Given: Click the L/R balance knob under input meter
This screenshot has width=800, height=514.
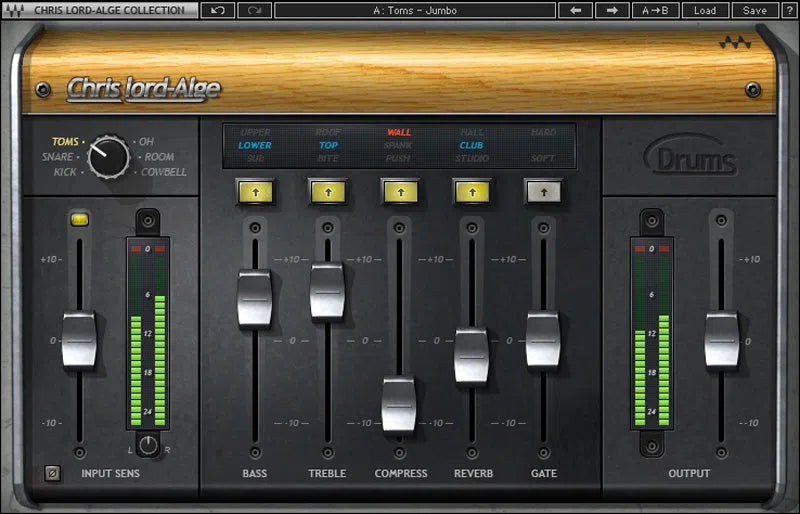Looking at the screenshot, I should (148, 445).
